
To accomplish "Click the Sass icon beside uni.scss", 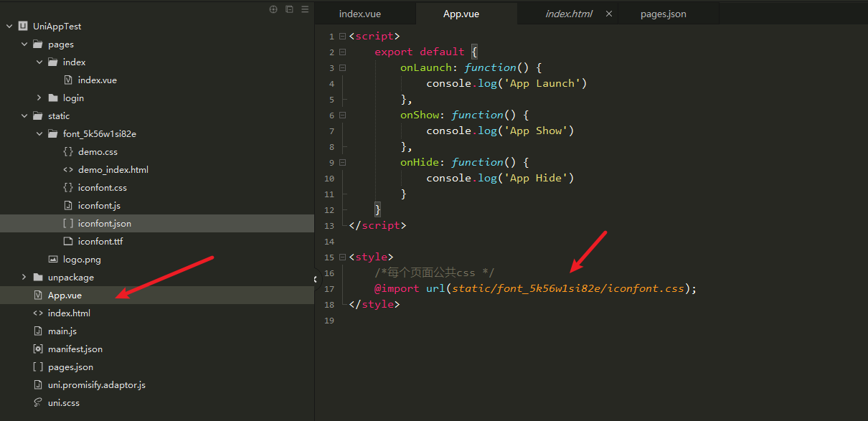I will [38, 403].
